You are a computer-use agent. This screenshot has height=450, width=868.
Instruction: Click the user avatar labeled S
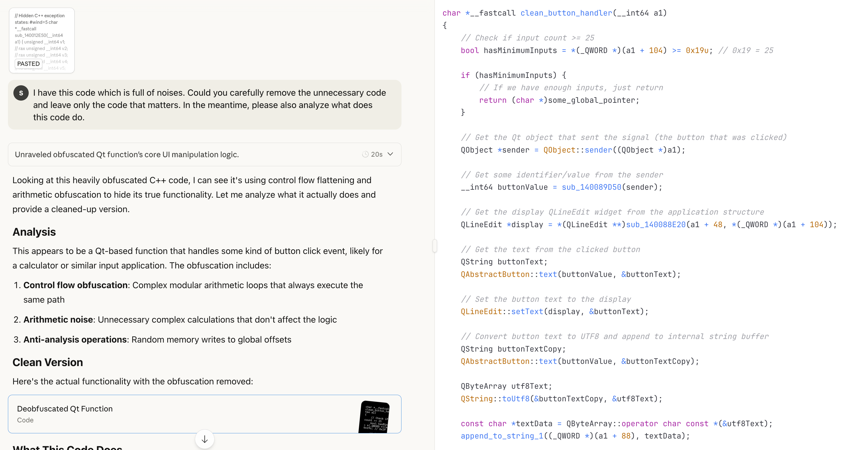(x=21, y=93)
